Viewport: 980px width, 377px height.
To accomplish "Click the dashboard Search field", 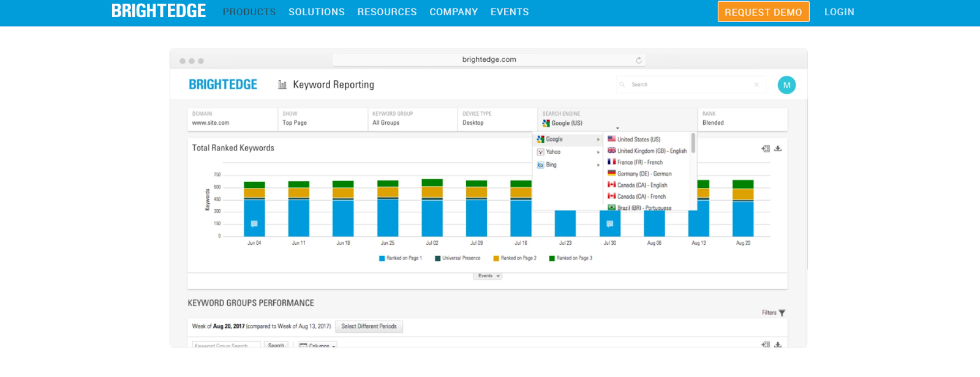I will click(x=691, y=84).
